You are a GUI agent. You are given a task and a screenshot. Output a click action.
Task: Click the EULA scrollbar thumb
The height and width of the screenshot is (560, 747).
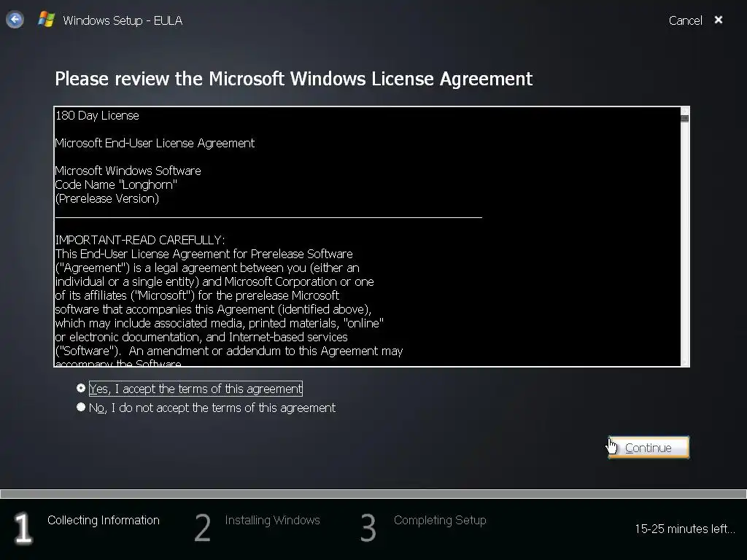click(684, 119)
